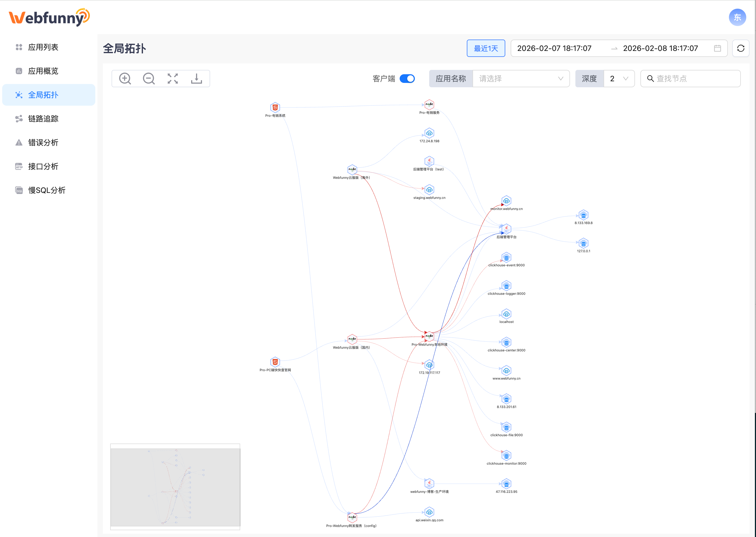Screen dimensions: 756x537
Task: Open the user avatar menu 东
Action: coord(737,17)
